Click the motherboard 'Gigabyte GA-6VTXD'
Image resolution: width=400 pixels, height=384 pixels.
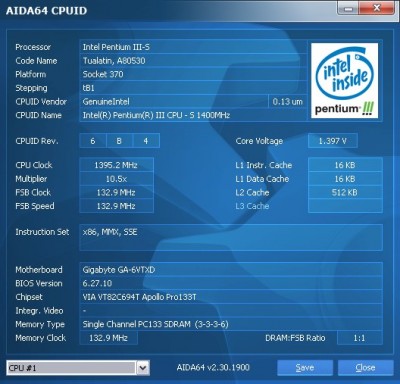(119, 270)
